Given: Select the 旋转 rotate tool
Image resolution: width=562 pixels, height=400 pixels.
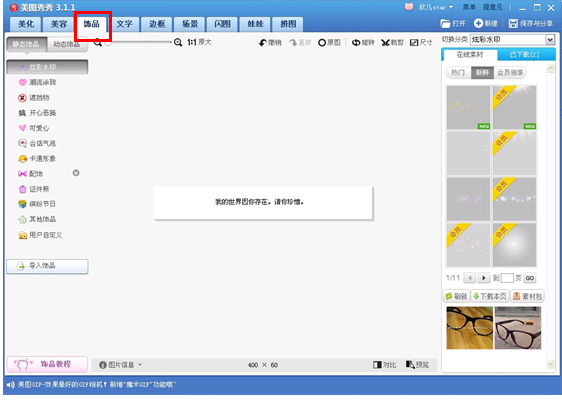Looking at the screenshot, I should pos(363,43).
